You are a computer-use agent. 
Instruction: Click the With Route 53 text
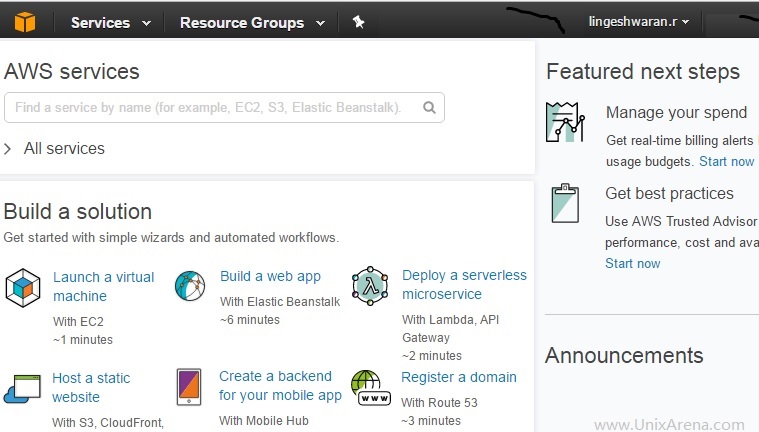pyautogui.click(x=439, y=402)
